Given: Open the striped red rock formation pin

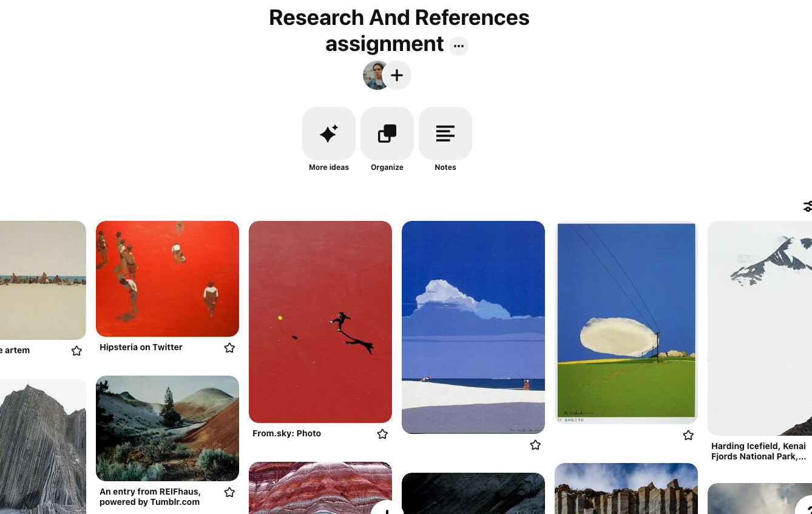Looking at the screenshot, I should pos(320,488).
